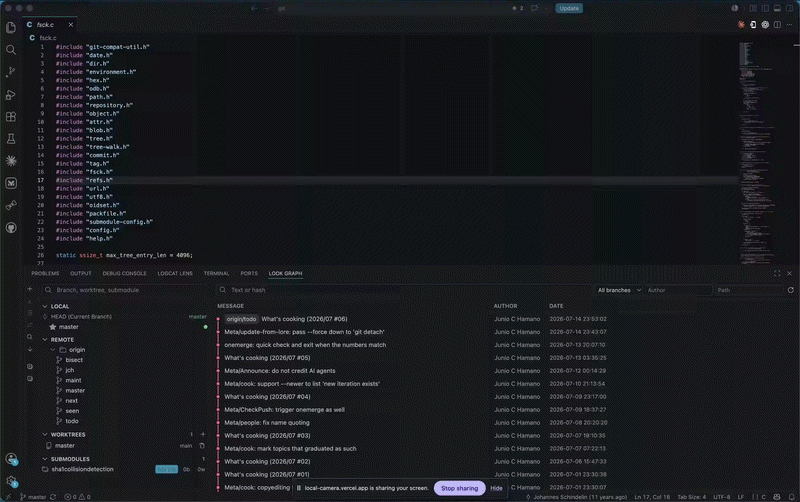Select the origin next branch
This screenshot has width=800, height=502.
click(71, 400)
